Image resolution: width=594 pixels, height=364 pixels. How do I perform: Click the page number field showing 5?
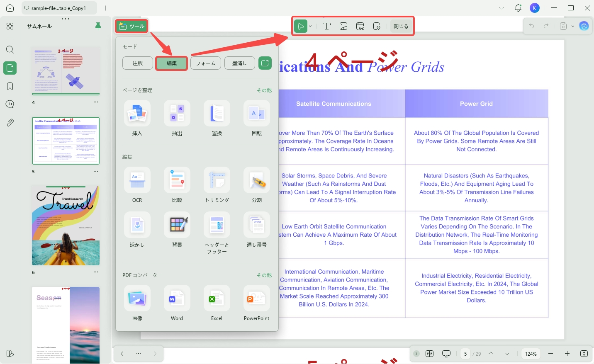click(465, 354)
